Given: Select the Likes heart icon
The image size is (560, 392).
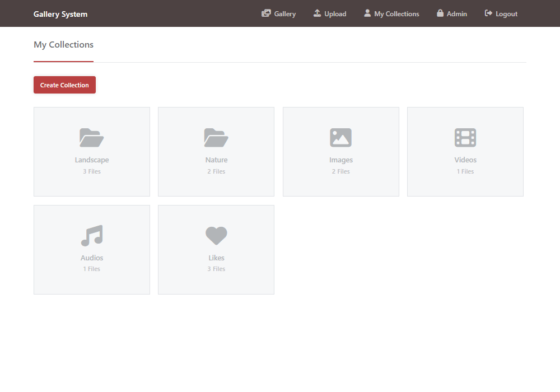Looking at the screenshot, I should [216, 236].
